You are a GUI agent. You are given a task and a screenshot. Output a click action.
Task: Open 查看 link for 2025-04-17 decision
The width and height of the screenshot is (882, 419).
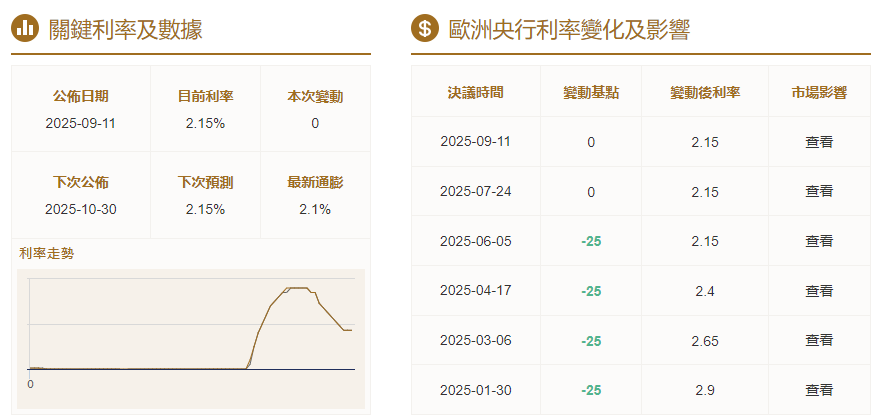[x=818, y=291]
